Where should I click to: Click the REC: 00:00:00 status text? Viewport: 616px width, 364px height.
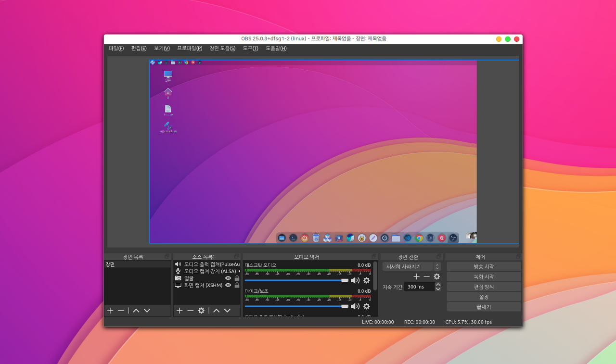pos(420,322)
